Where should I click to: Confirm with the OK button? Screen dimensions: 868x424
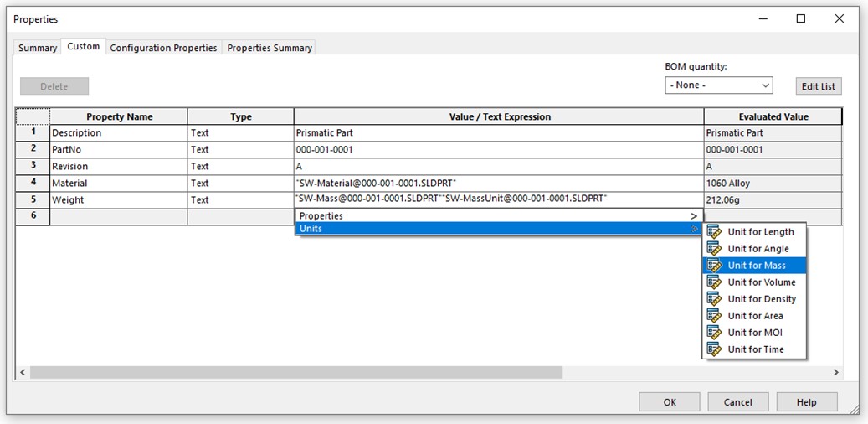click(670, 402)
